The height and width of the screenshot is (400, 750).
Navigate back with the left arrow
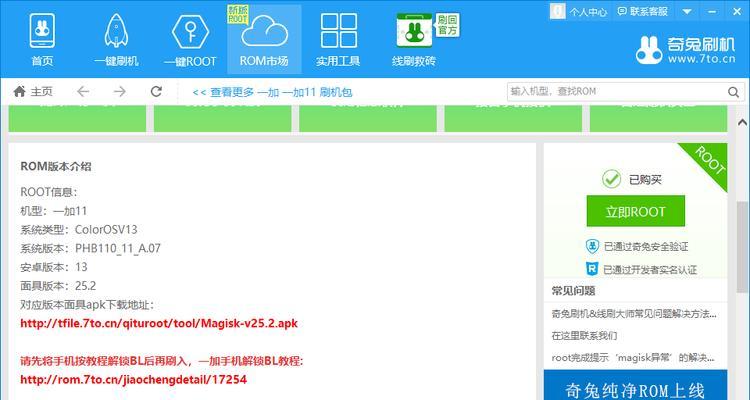click(83, 91)
